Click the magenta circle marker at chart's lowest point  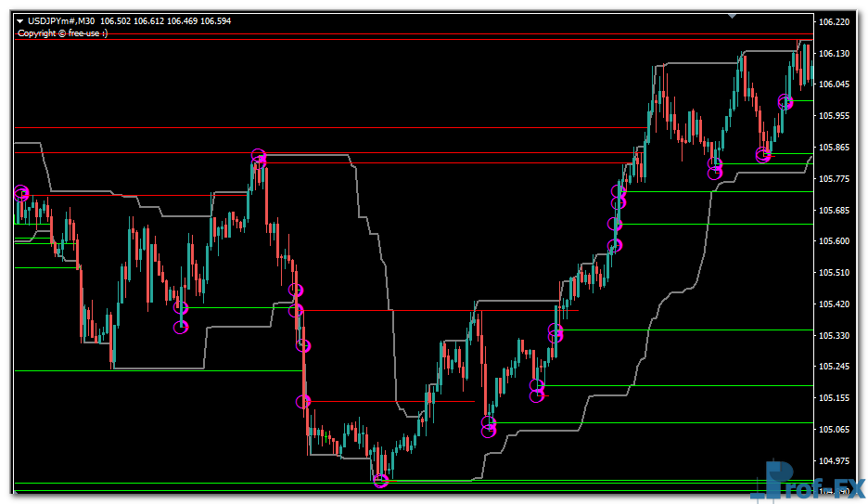381,481
